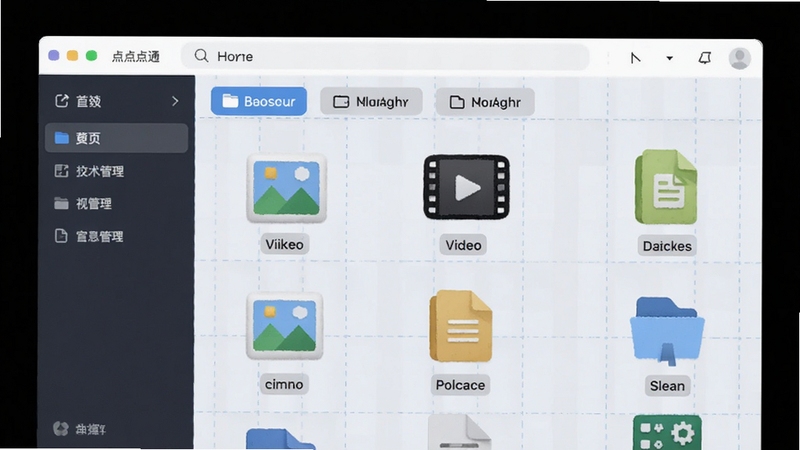Open the yellow Polcace document icon
The image size is (800, 450).
tap(461, 326)
